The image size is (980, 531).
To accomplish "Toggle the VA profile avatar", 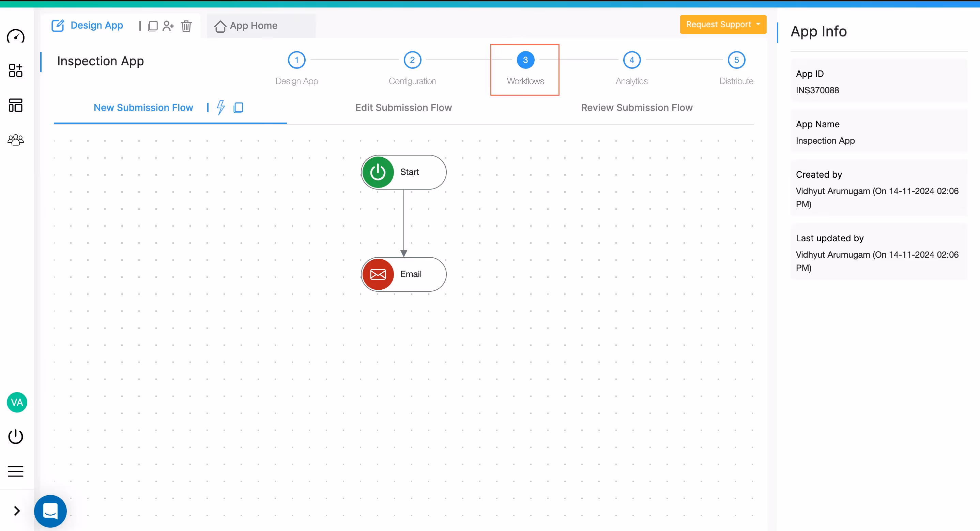I will tap(17, 402).
